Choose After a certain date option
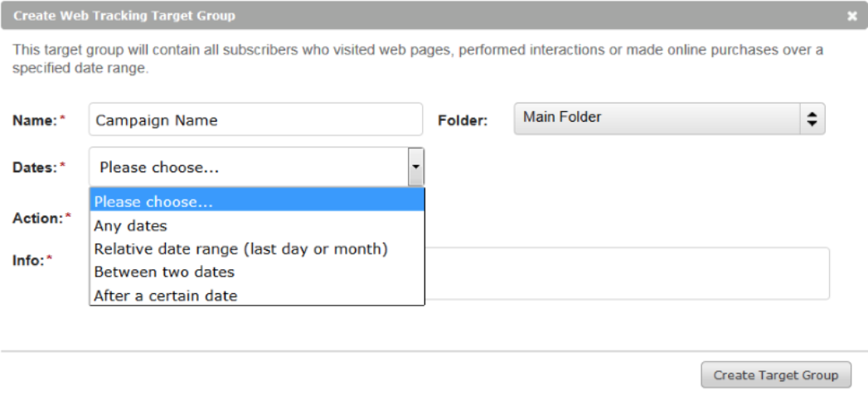 (x=257, y=296)
